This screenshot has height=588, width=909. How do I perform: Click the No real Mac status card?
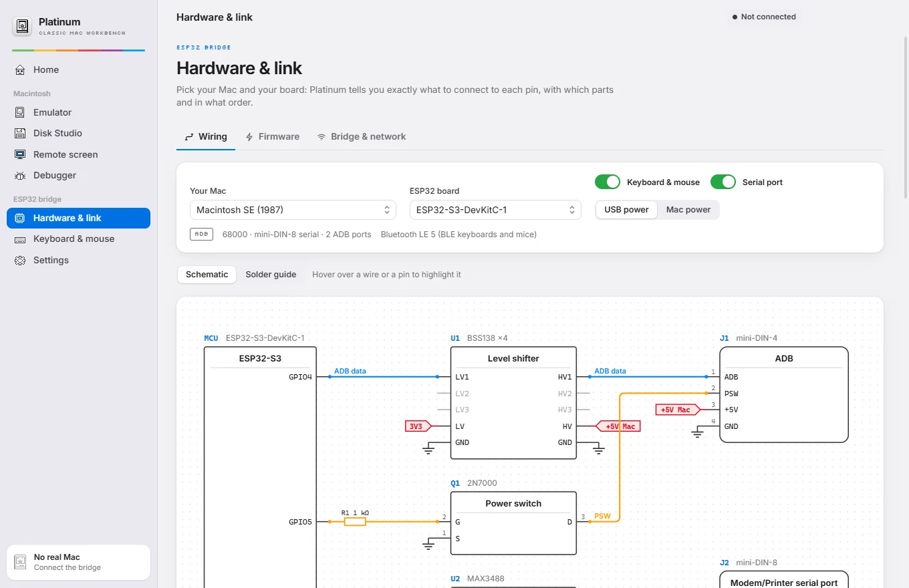[x=79, y=562]
